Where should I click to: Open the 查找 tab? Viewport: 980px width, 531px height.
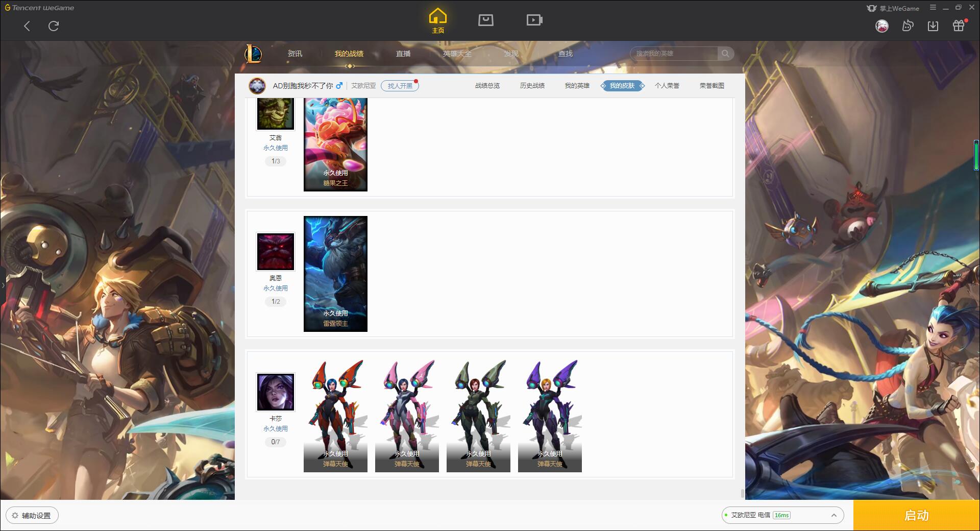566,54
